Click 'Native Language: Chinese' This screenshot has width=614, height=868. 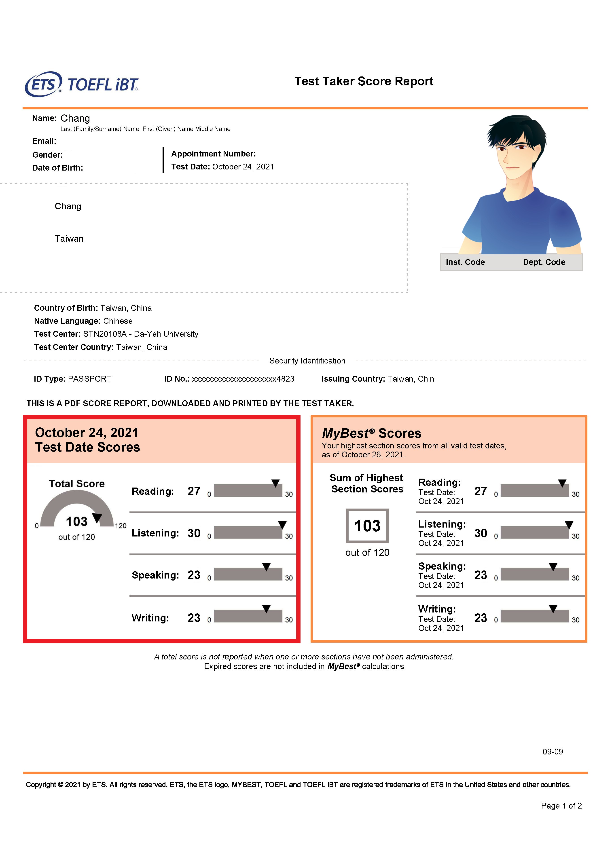coord(83,321)
